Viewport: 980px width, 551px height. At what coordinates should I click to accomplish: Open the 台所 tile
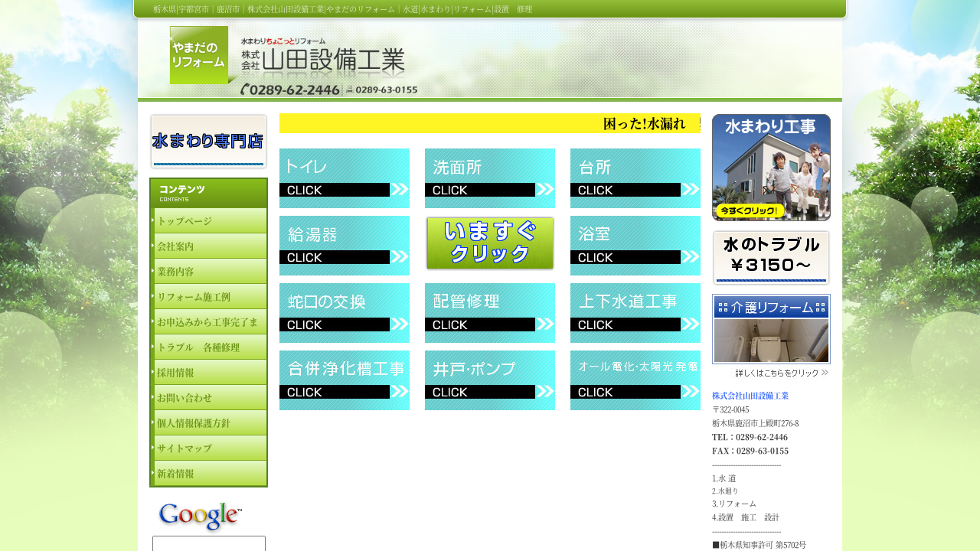(x=635, y=178)
